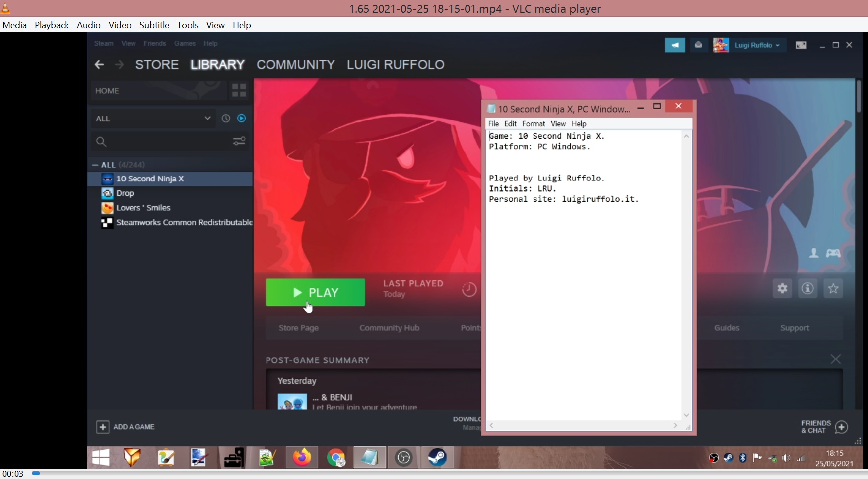
Task: Open FRIENDS & CHAT
Action: [x=825, y=427]
